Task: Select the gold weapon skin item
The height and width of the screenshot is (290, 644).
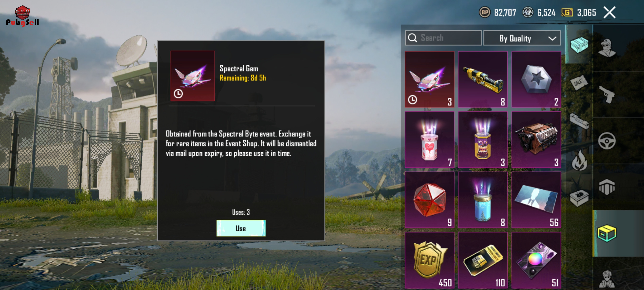Action: tap(483, 79)
